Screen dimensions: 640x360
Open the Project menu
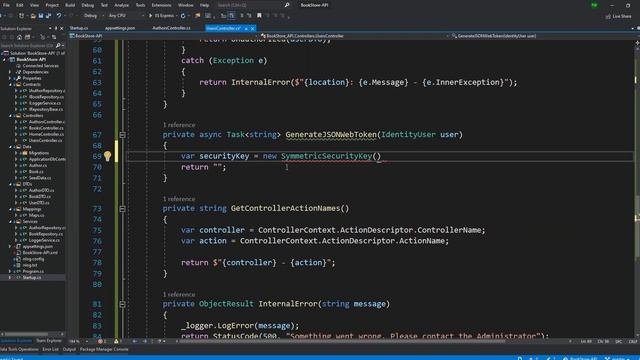pyautogui.click(x=52, y=5)
